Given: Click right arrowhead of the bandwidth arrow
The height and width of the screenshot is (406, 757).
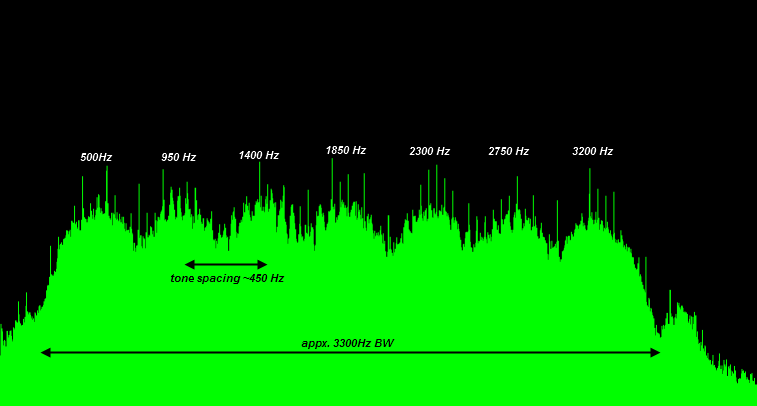Looking at the screenshot, I should pyautogui.click(x=655, y=352).
